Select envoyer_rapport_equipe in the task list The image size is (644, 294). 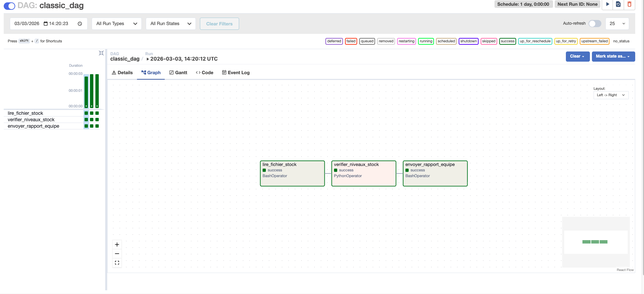pyautogui.click(x=33, y=126)
